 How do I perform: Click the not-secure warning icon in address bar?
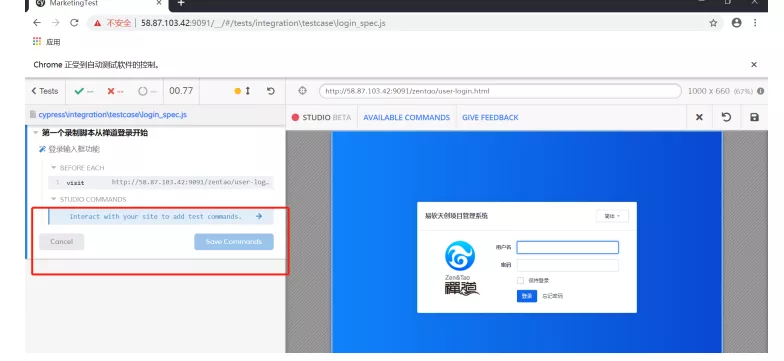click(98, 23)
